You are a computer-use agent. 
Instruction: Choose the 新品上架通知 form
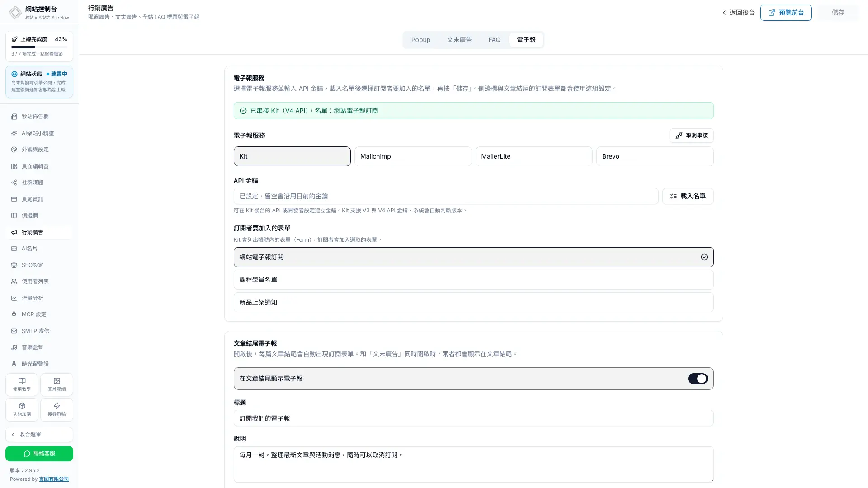pos(473,302)
